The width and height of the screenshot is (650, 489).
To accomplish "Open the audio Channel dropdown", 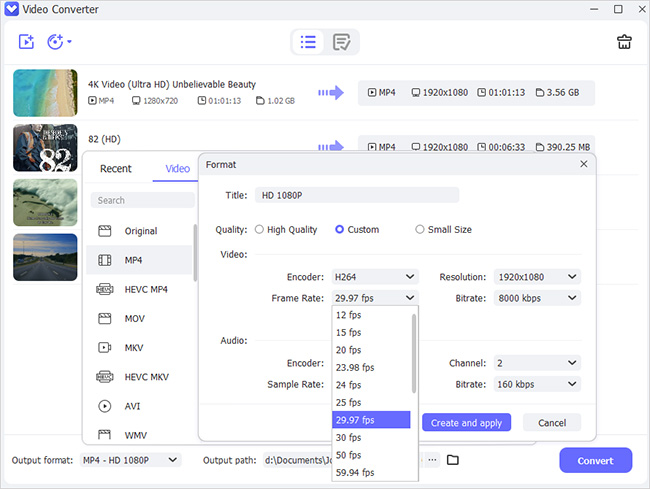I will (x=537, y=363).
